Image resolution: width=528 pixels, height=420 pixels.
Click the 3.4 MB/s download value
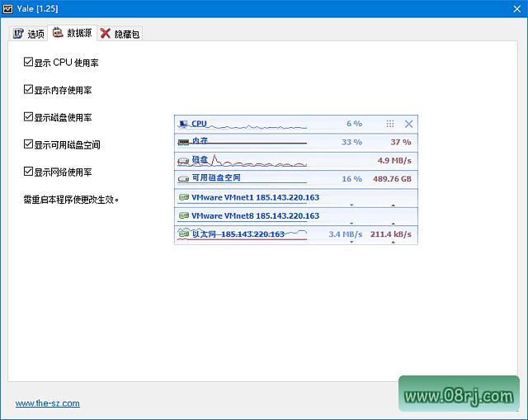point(346,234)
